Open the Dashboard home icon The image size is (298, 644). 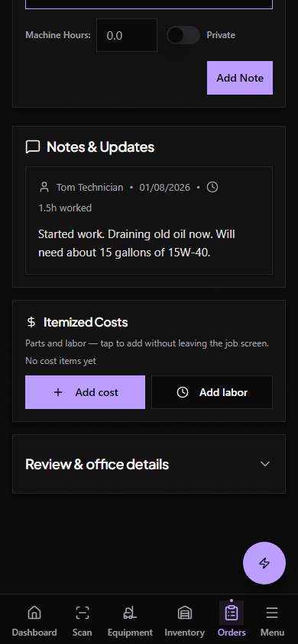click(x=34, y=613)
